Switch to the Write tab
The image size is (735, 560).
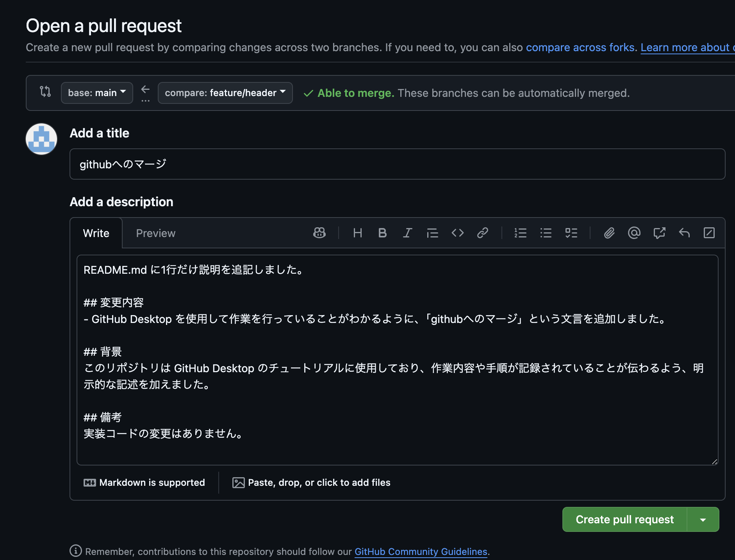pyautogui.click(x=96, y=233)
